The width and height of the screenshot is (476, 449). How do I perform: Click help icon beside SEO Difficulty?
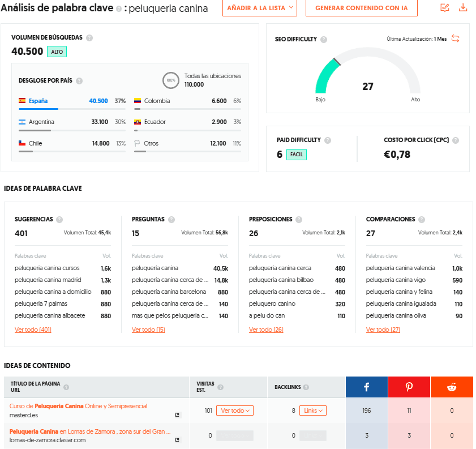point(323,40)
